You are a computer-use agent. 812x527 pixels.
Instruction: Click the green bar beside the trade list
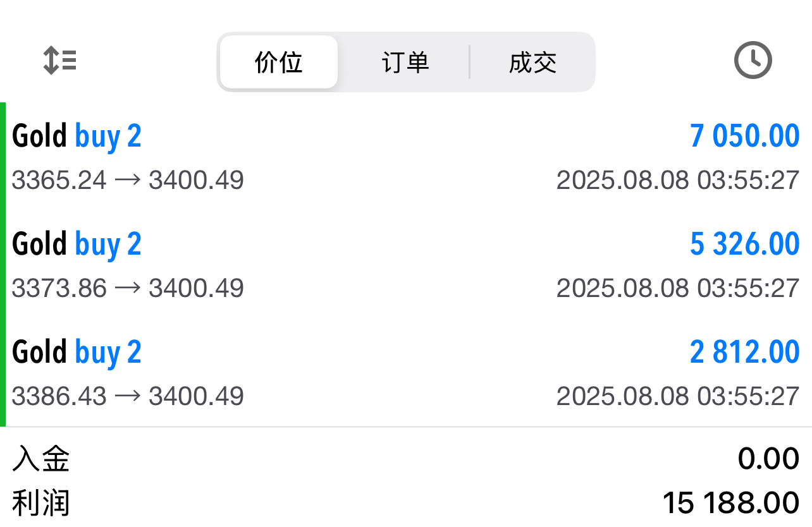(3, 265)
